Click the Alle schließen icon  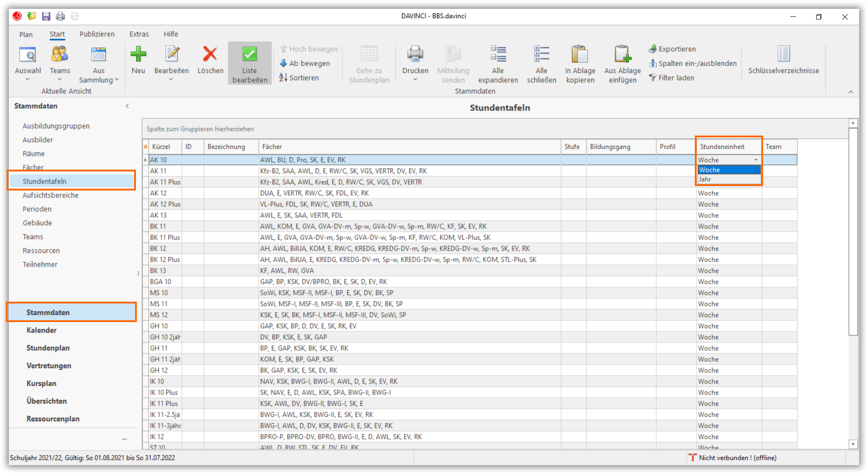click(x=541, y=54)
